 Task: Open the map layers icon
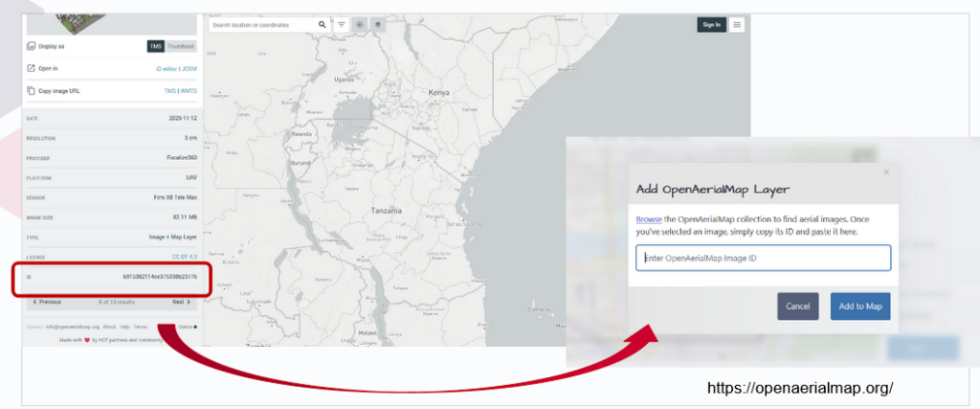tap(378, 25)
